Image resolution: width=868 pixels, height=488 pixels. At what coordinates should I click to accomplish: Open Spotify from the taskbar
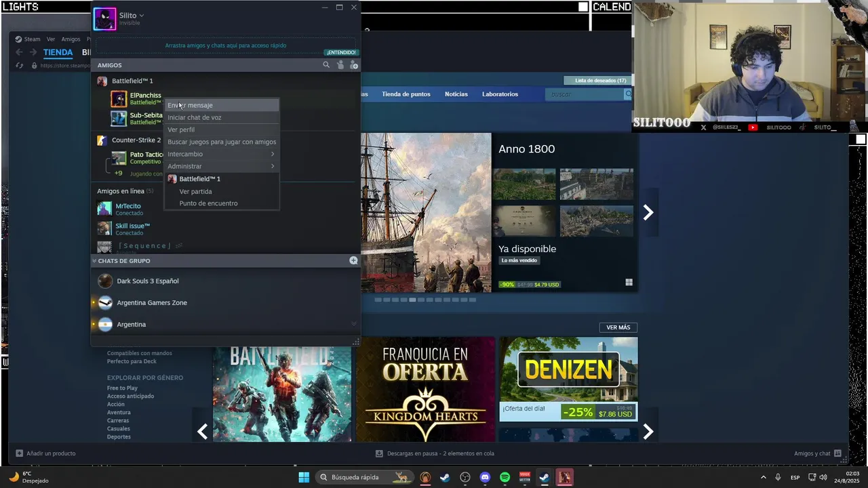click(x=505, y=477)
